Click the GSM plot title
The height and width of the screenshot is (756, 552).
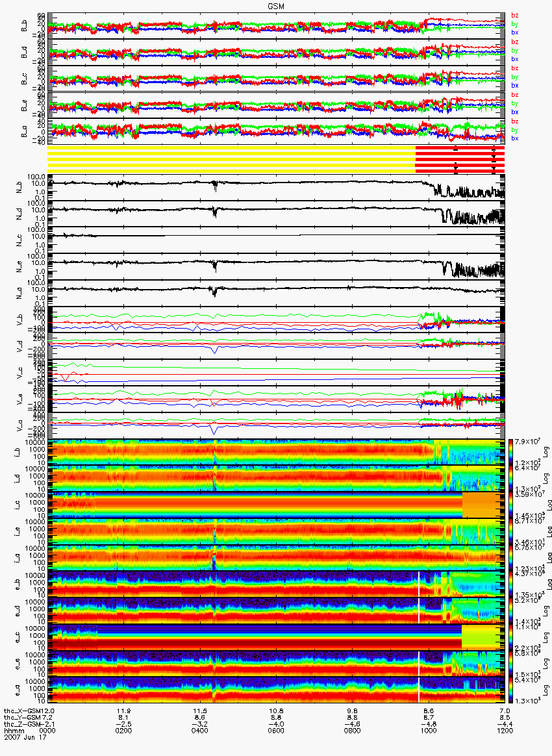click(x=276, y=6)
